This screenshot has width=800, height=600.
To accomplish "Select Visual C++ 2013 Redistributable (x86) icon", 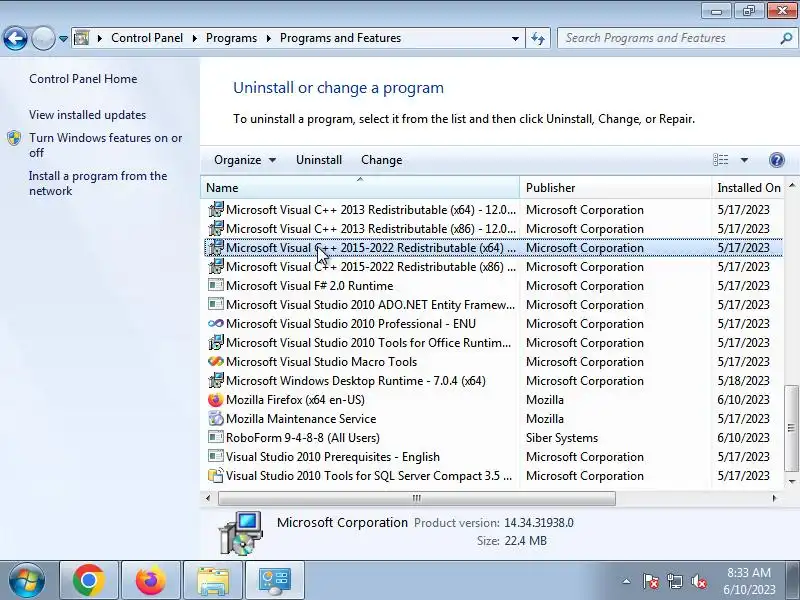I will [x=216, y=228].
